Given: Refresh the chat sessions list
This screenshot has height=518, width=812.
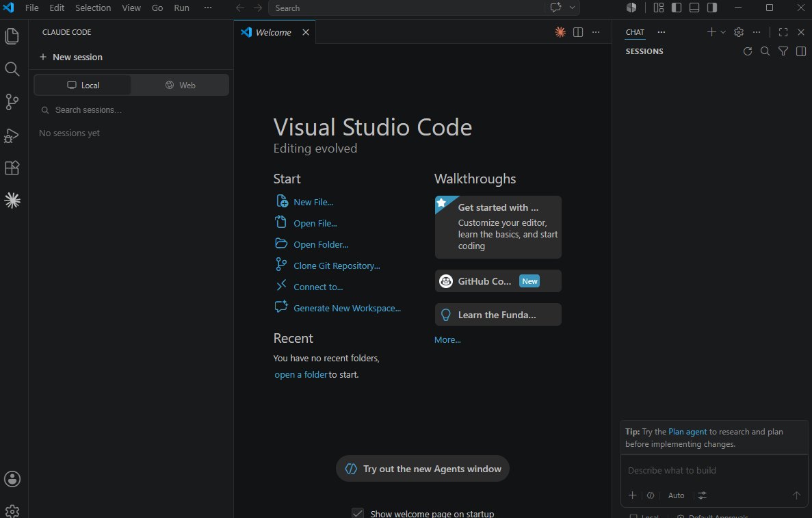Looking at the screenshot, I should (x=748, y=51).
